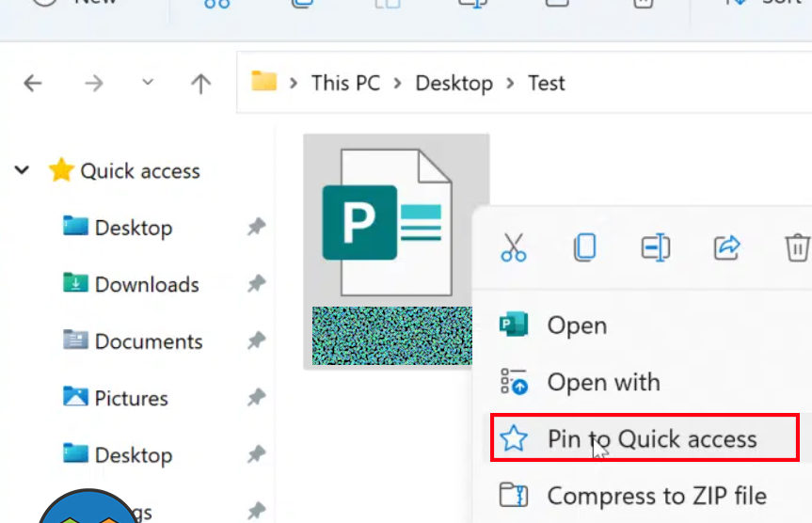Click the Copy icon in context menu
Screen dimensions: 812x523
(x=584, y=247)
